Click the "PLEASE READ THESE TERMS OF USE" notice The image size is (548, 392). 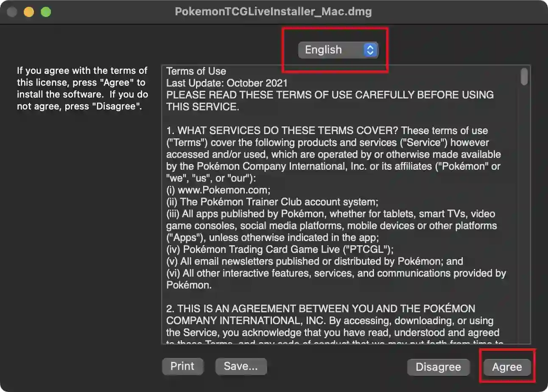pyautogui.click(x=330, y=101)
